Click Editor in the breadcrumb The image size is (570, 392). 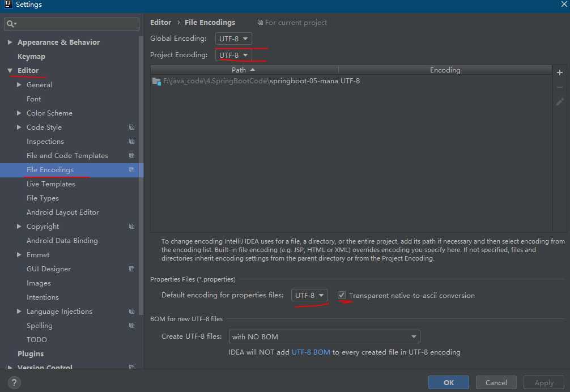pos(161,23)
